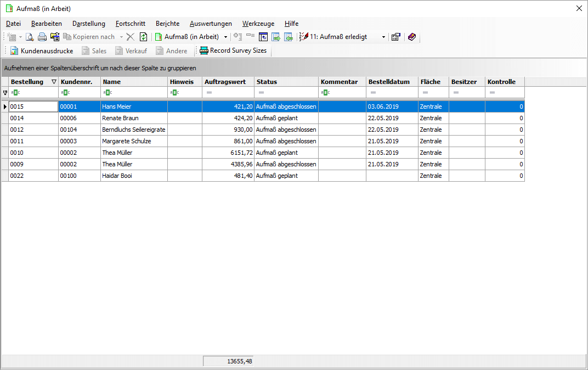
Task: Click the Andere report button
Action: [x=172, y=51]
